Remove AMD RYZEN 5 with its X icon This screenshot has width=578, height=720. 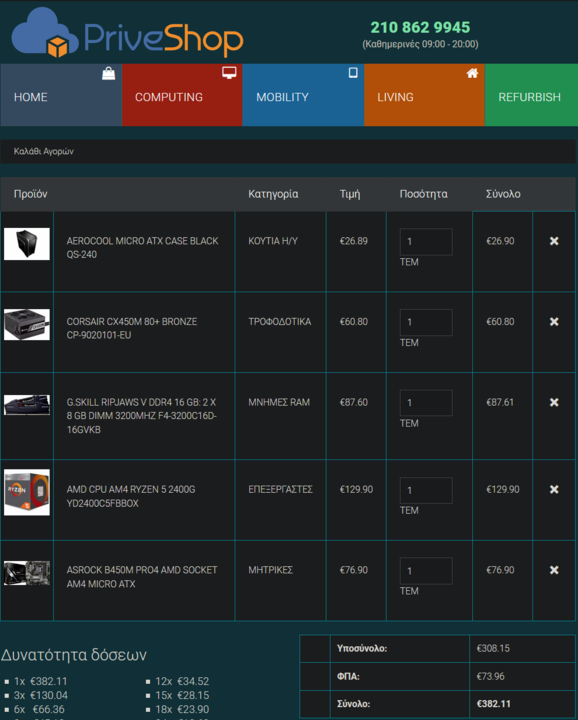[x=554, y=489]
